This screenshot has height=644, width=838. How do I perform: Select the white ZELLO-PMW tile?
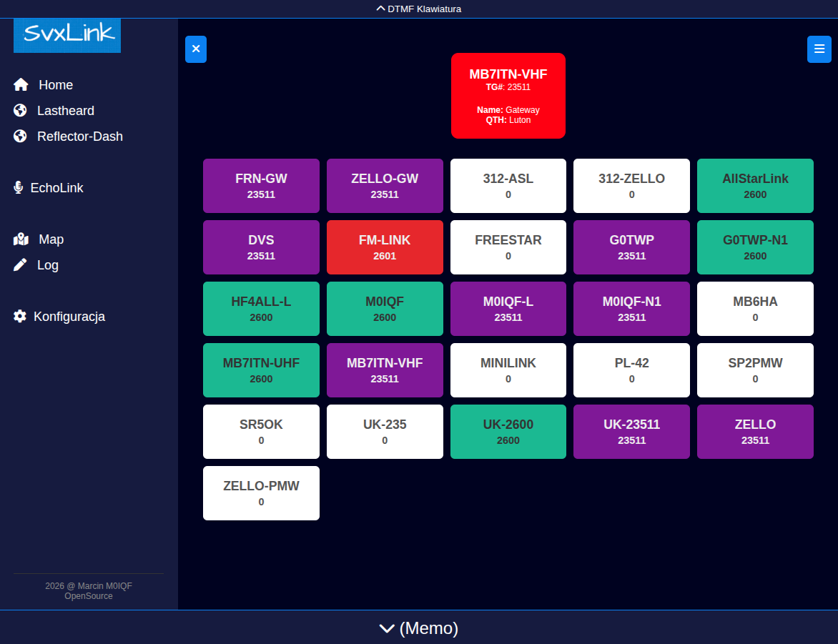(261, 493)
